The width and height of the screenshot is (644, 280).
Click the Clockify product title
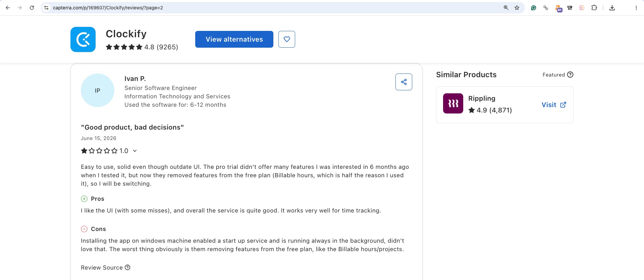point(126,34)
